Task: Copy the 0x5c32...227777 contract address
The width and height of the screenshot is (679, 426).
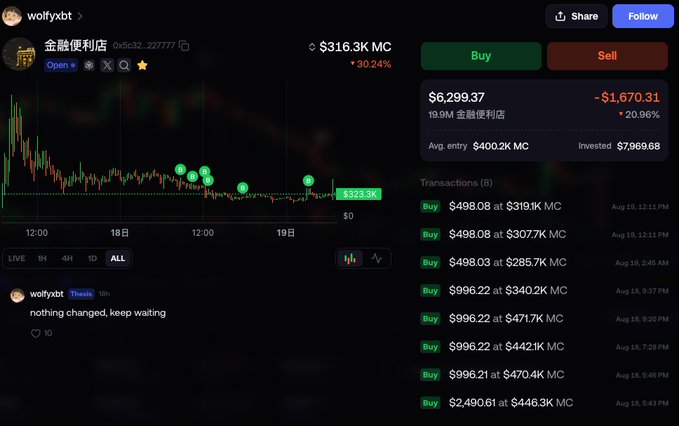Action: pyautogui.click(x=184, y=45)
